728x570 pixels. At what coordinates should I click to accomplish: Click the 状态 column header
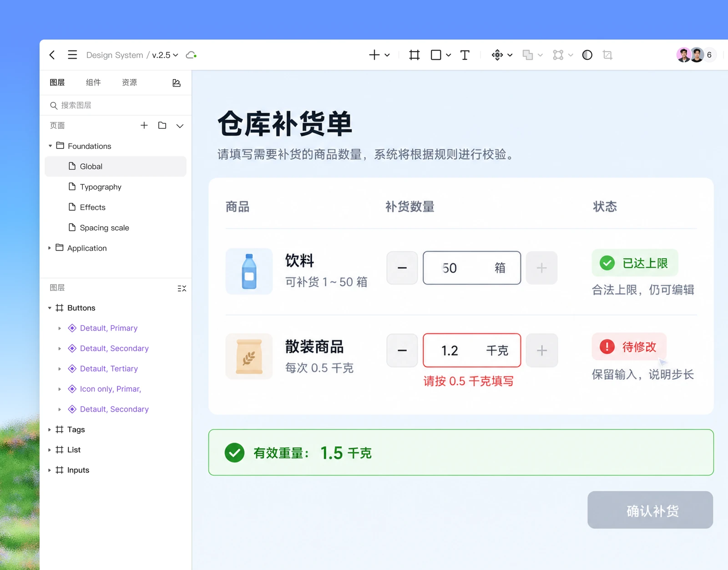click(x=605, y=207)
